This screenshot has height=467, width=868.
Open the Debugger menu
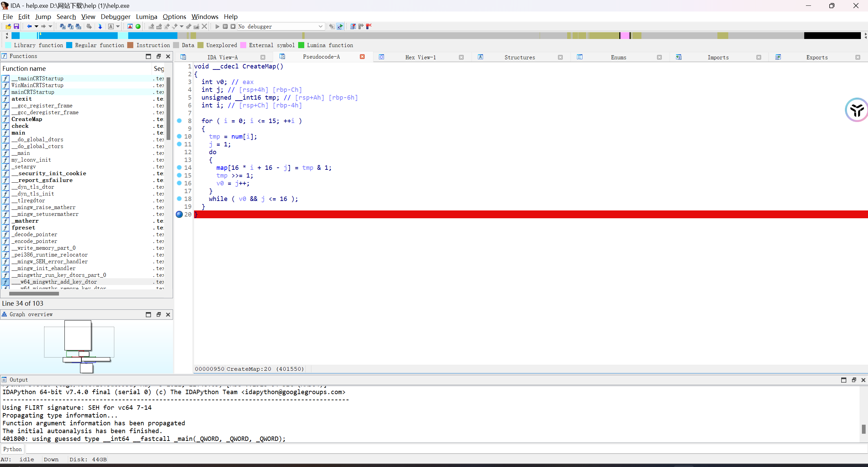[115, 17]
